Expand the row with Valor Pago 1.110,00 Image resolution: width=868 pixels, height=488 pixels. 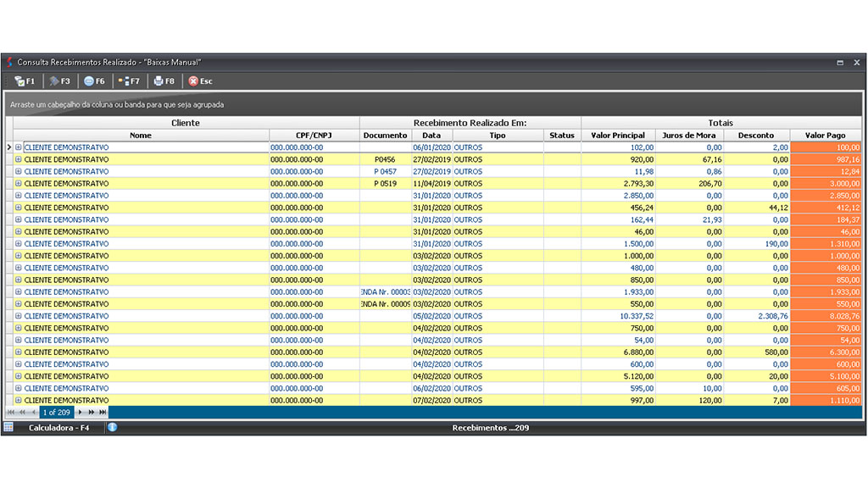(x=19, y=400)
